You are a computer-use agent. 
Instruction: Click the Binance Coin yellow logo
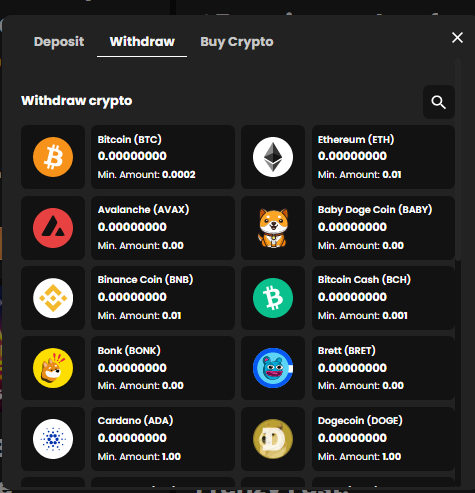point(53,298)
